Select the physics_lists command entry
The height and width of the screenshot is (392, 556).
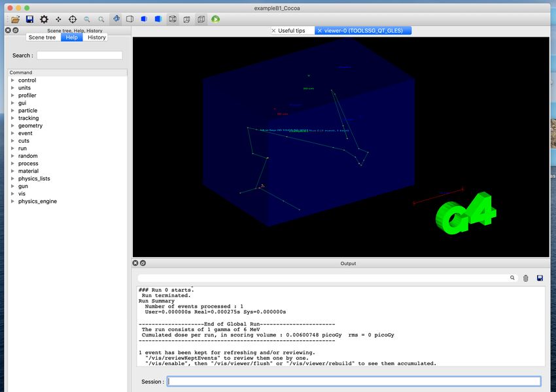coord(34,179)
